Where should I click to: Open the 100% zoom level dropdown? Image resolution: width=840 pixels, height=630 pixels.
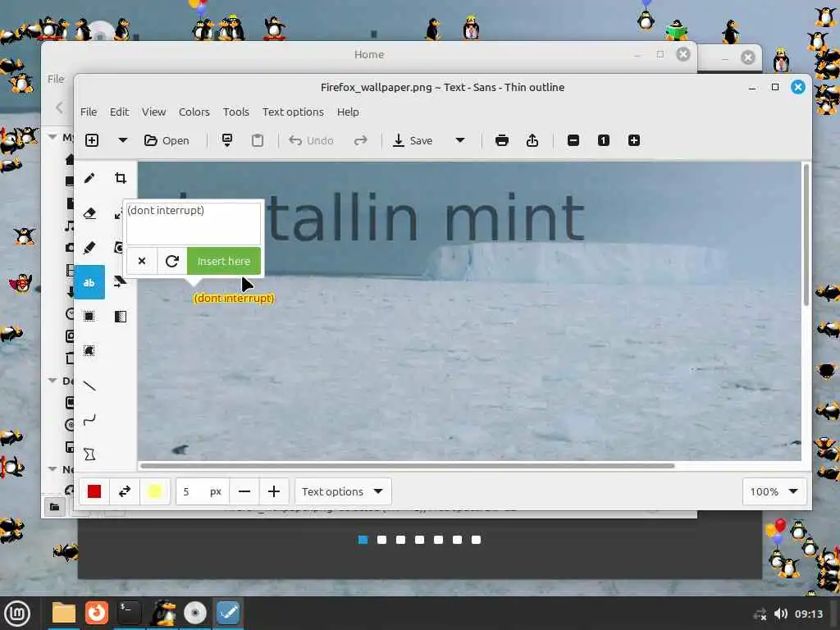(x=774, y=491)
